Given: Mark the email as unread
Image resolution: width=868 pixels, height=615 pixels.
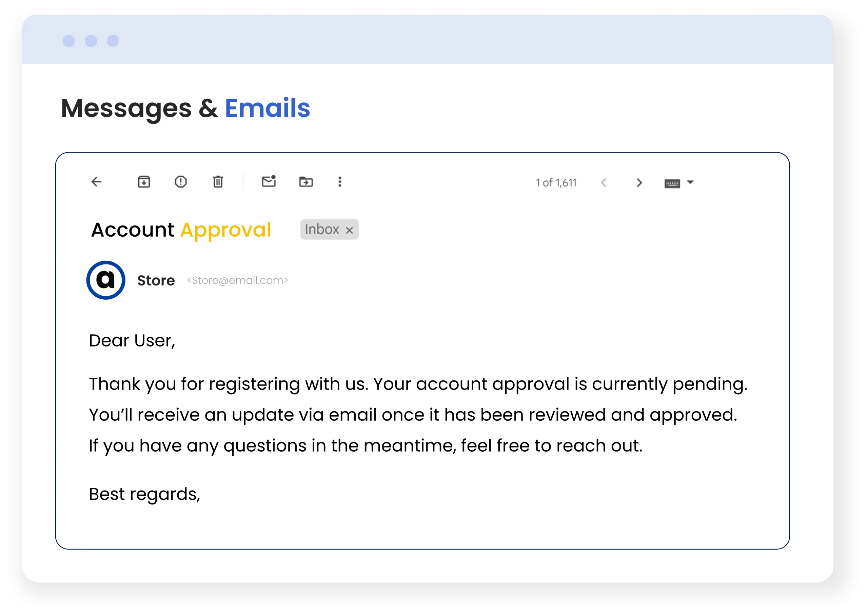Looking at the screenshot, I should click(269, 181).
